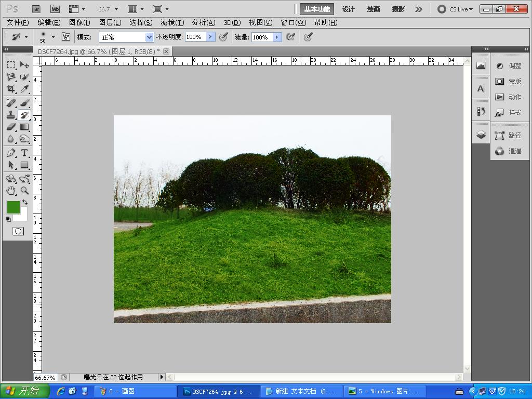Viewport: 532px width, 399px height.
Task: Select the Pen tool
Action: [11, 153]
